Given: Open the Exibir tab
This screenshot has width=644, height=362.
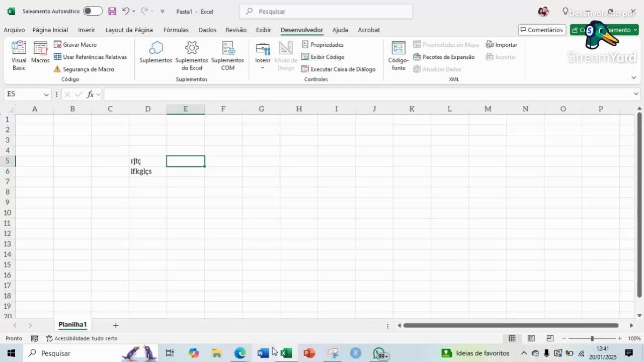Looking at the screenshot, I should tap(264, 30).
